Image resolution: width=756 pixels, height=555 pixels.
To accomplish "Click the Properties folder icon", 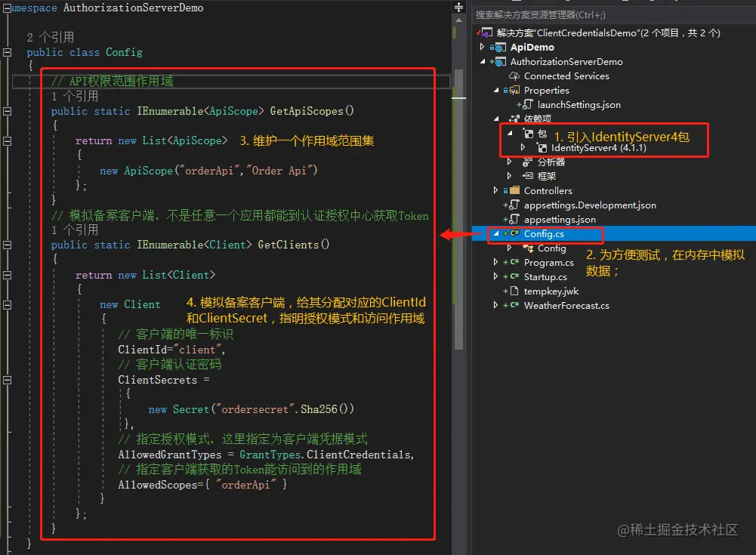I will [514, 90].
